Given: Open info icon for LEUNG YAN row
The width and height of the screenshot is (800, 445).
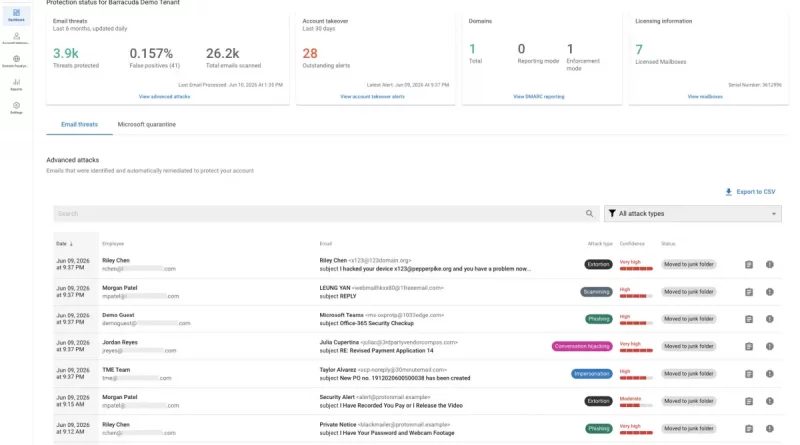Looking at the screenshot, I should pos(769,292).
